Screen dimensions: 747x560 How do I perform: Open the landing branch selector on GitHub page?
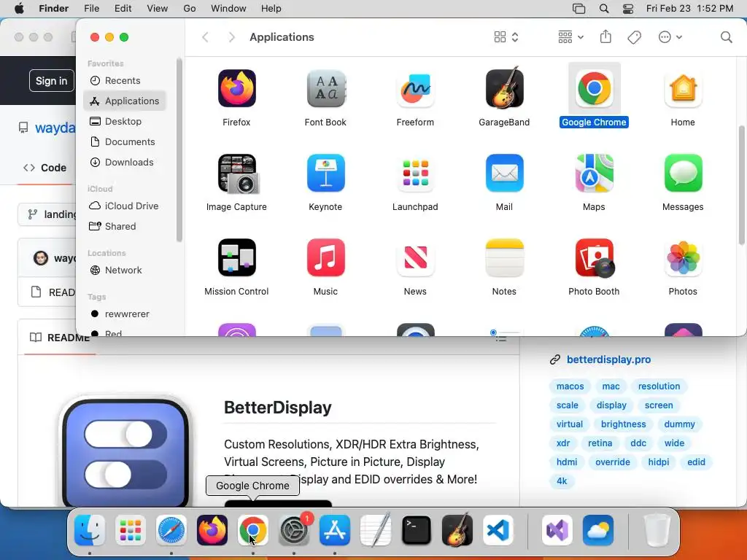click(47, 214)
